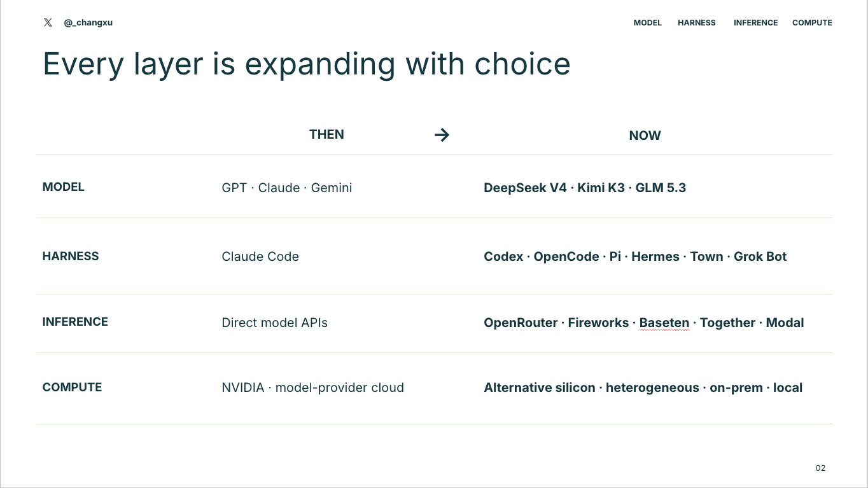Click the word 'Hermes'
Viewport: 868px width, 488px height.
655,256
